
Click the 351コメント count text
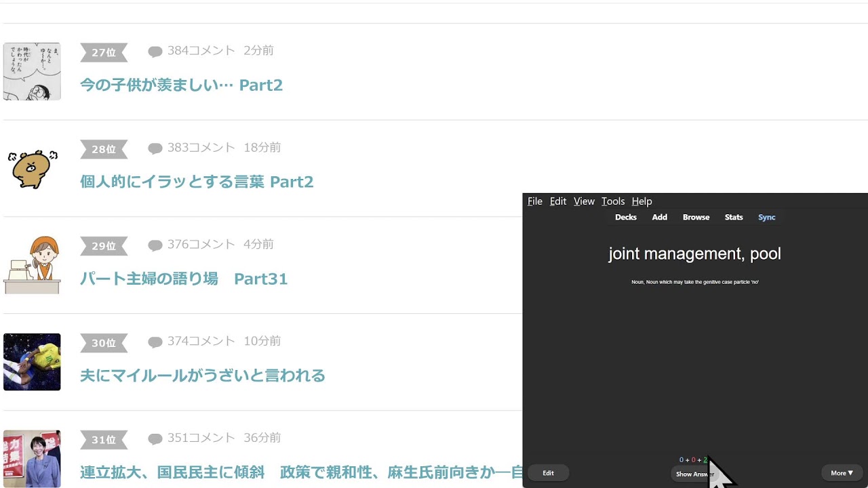click(x=201, y=439)
